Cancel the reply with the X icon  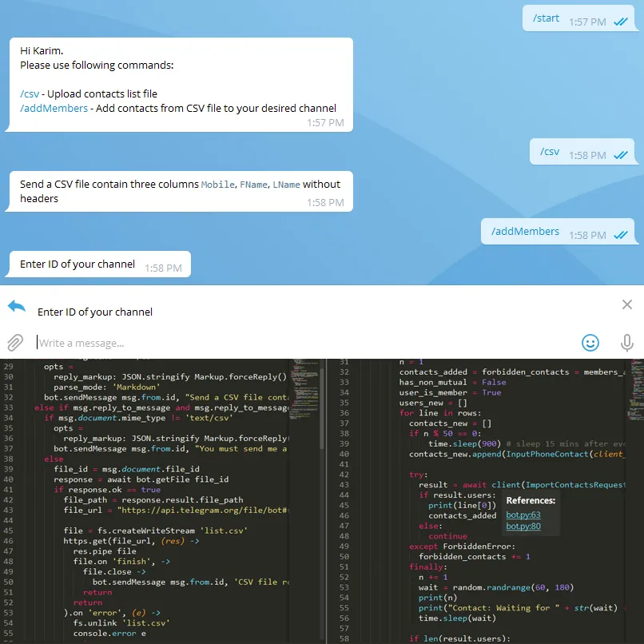click(627, 304)
